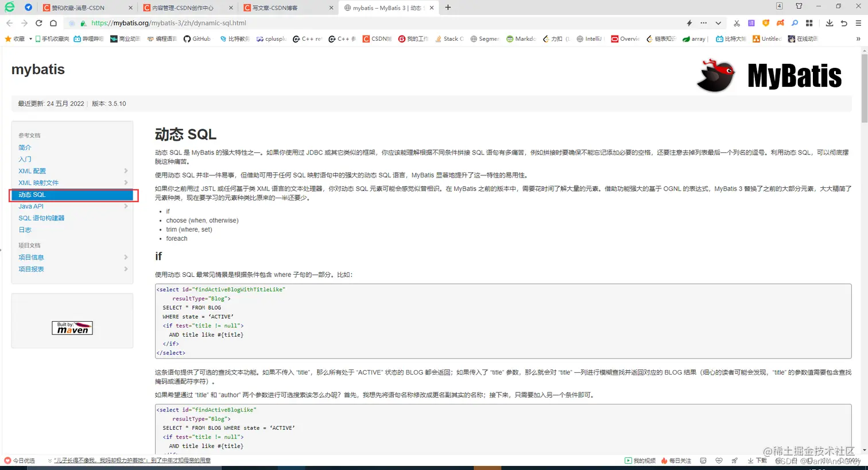
Task: Open the Markdown bookmark
Action: (521, 38)
